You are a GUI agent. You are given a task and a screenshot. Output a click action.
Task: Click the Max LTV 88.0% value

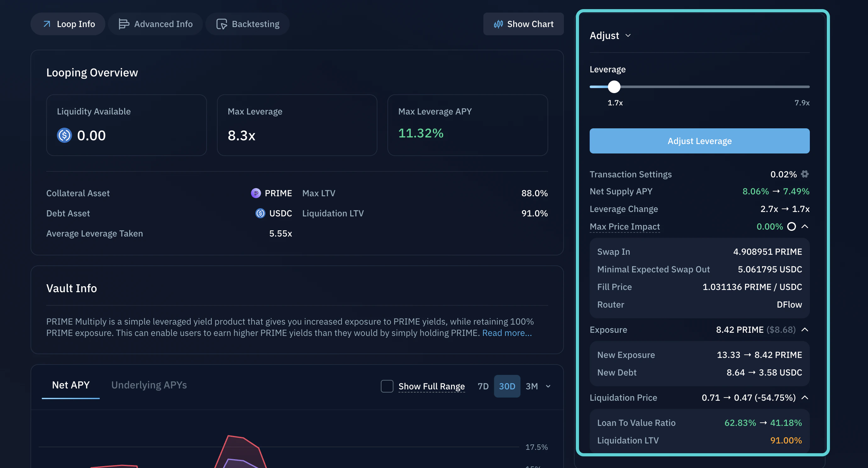(x=534, y=193)
